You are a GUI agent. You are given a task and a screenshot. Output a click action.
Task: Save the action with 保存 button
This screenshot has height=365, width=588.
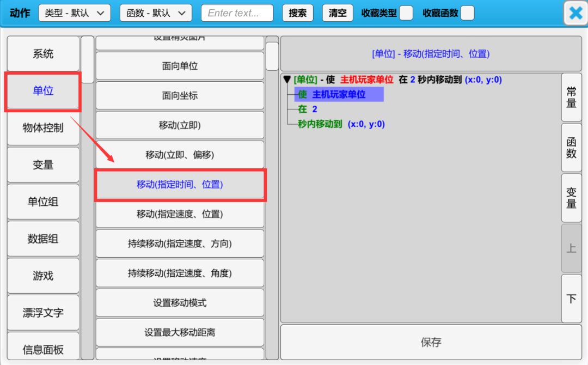(x=431, y=342)
